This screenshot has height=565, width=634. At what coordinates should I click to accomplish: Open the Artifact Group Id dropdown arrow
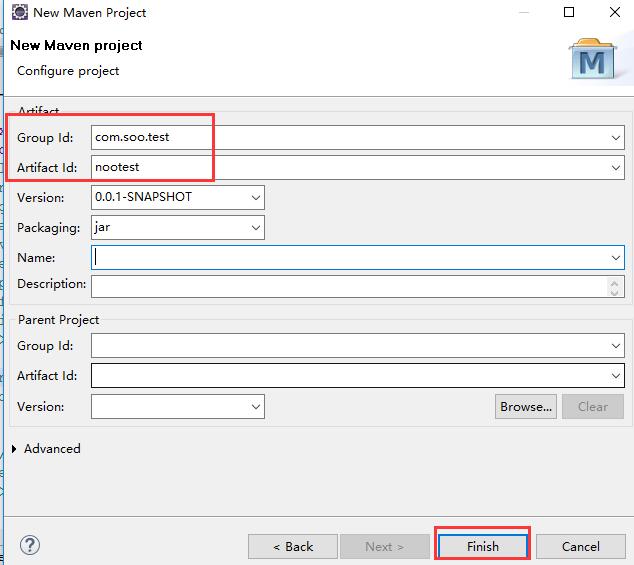615,138
